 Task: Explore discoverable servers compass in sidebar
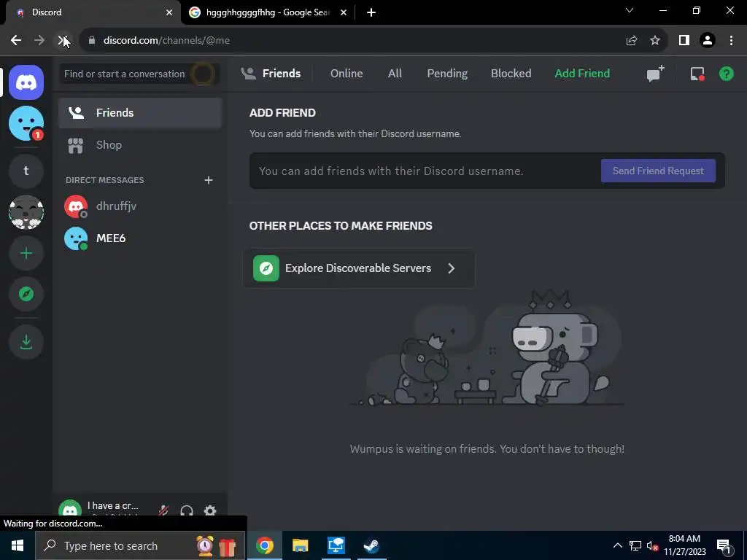click(26, 294)
